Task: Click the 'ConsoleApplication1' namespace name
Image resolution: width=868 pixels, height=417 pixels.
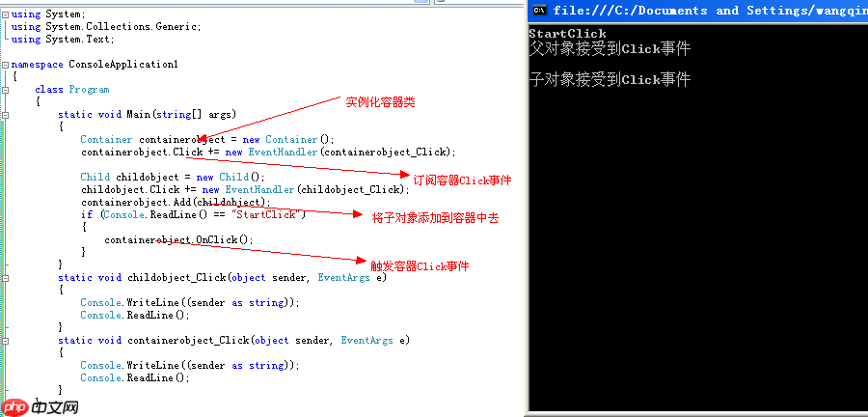Action: point(123,65)
